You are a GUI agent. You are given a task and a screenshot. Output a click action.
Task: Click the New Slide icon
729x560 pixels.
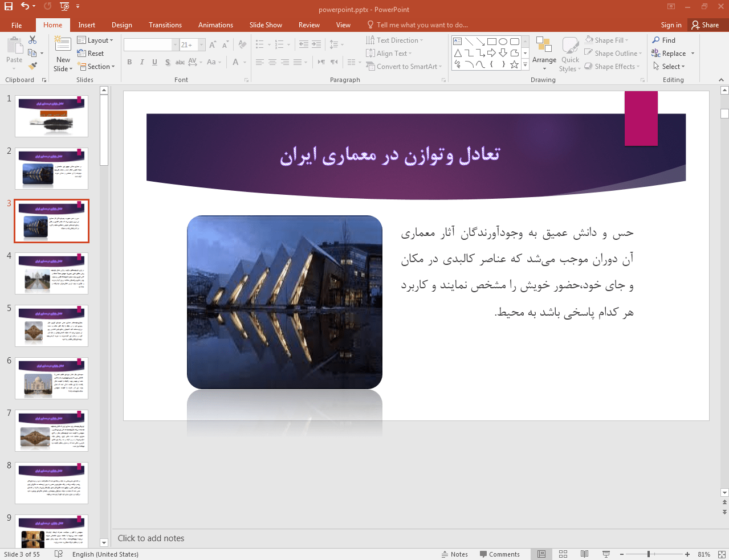63,44
